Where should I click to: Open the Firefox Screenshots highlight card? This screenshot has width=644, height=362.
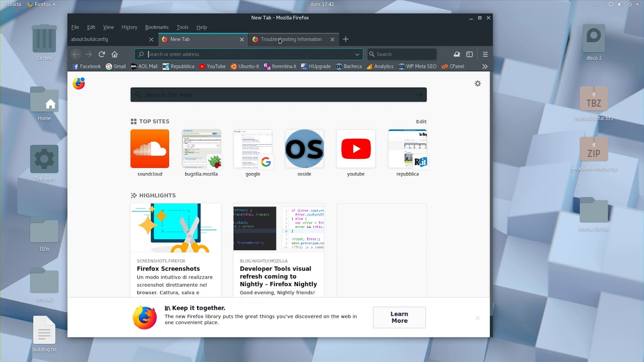[176, 250]
